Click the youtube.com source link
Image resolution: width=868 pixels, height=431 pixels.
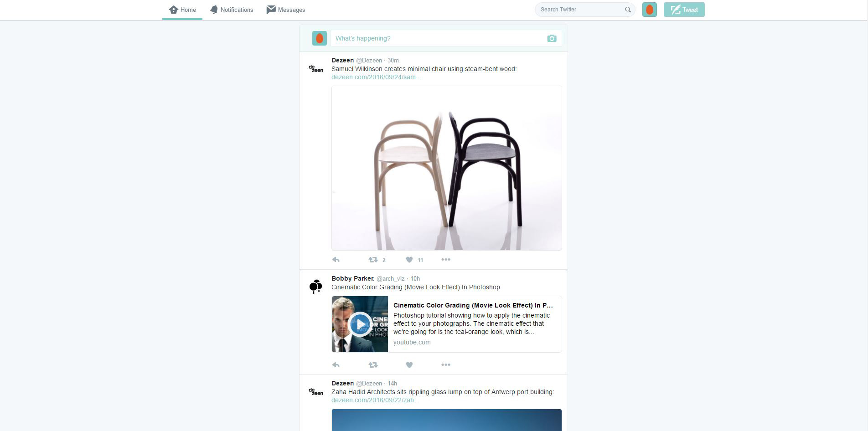click(412, 342)
